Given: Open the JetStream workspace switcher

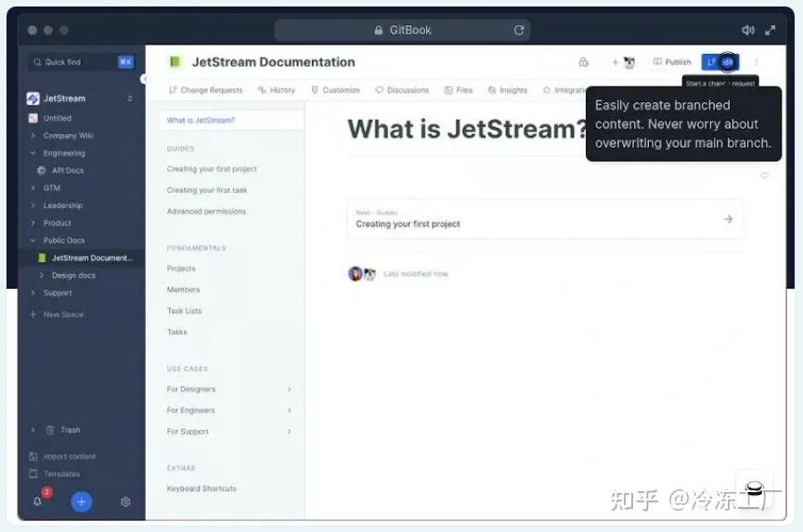Looking at the screenshot, I should click(130, 98).
